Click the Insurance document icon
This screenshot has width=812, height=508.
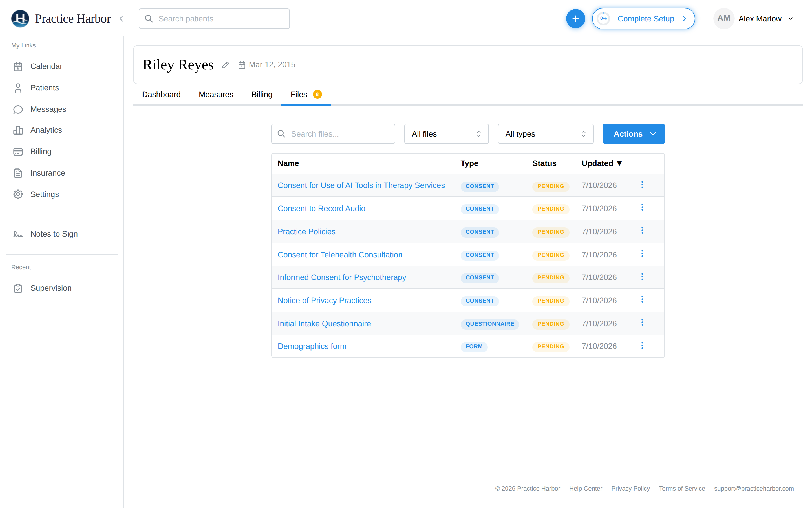click(18, 173)
